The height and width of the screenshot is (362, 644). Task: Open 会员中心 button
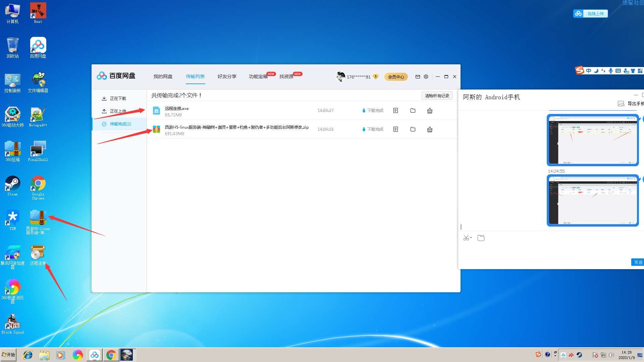pyautogui.click(x=396, y=77)
